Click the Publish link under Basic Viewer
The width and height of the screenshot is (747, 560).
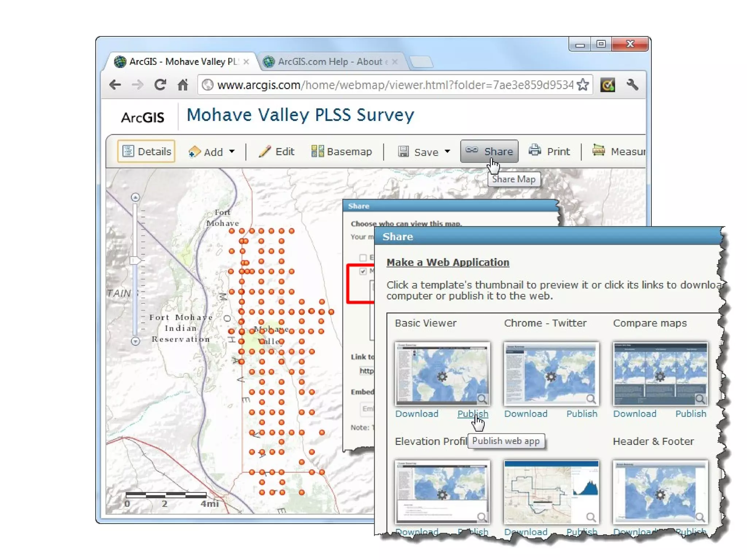tap(472, 413)
